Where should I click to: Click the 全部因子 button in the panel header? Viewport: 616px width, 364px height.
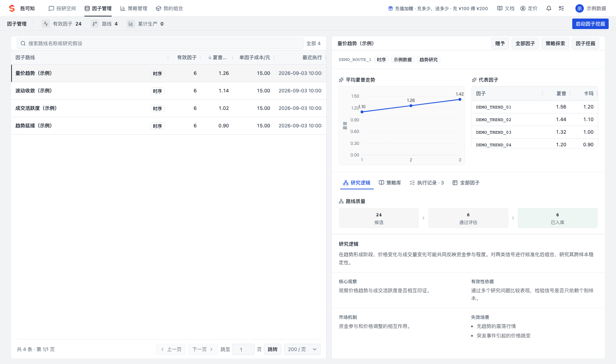(525, 43)
